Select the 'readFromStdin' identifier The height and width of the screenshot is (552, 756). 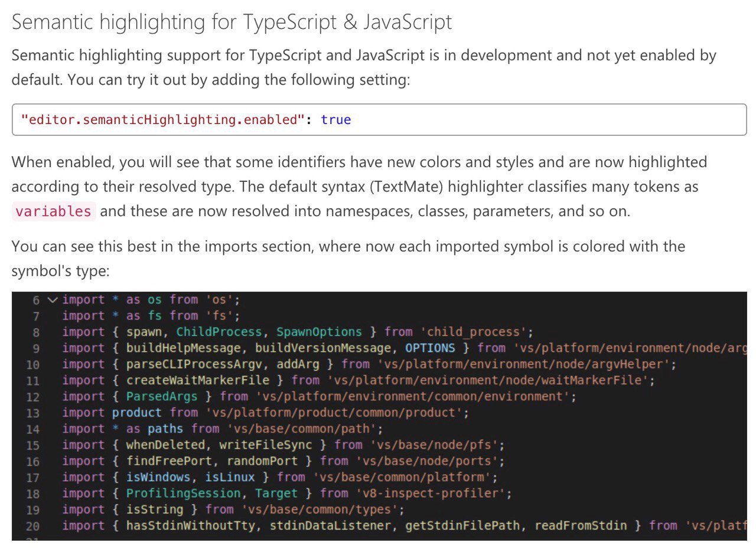tap(581, 525)
